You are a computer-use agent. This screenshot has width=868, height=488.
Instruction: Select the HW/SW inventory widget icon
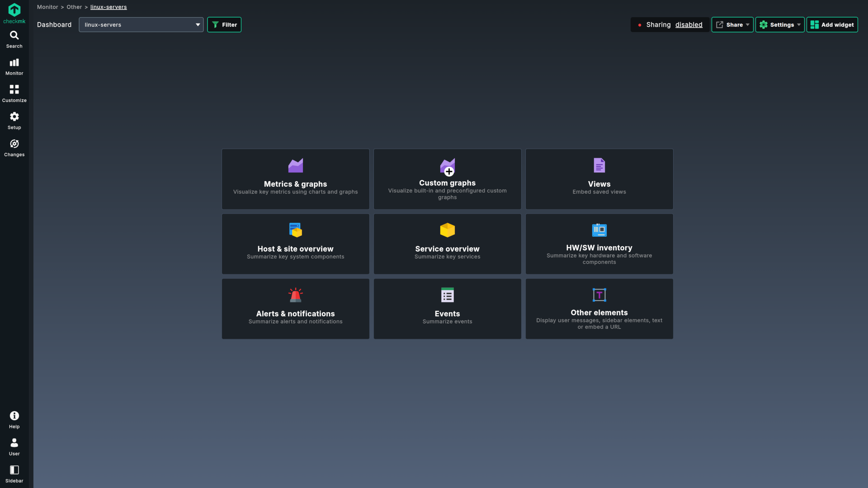tap(599, 230)
